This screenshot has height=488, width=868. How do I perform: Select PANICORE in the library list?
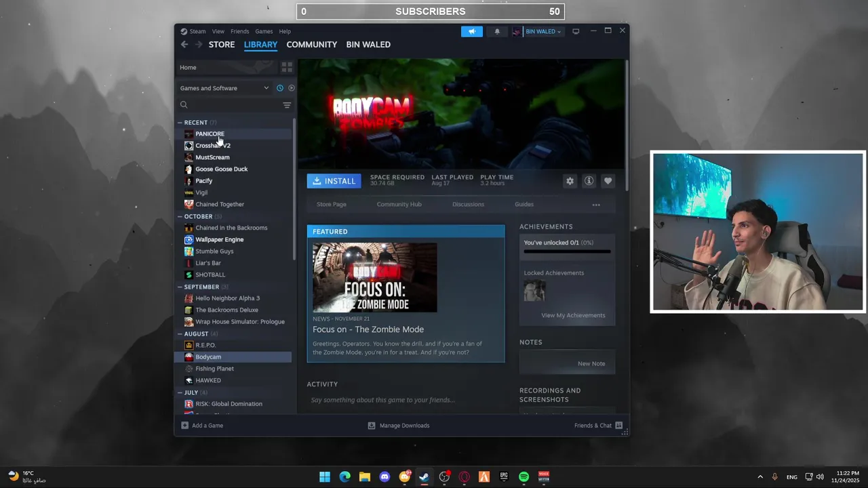pyautogui.click(x=235, y=134)
